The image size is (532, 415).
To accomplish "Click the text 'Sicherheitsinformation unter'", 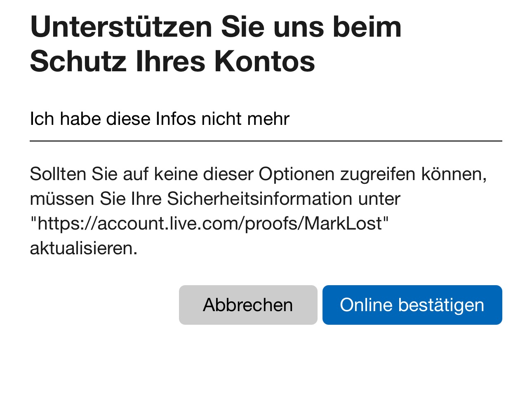I will tap(284, 199).
